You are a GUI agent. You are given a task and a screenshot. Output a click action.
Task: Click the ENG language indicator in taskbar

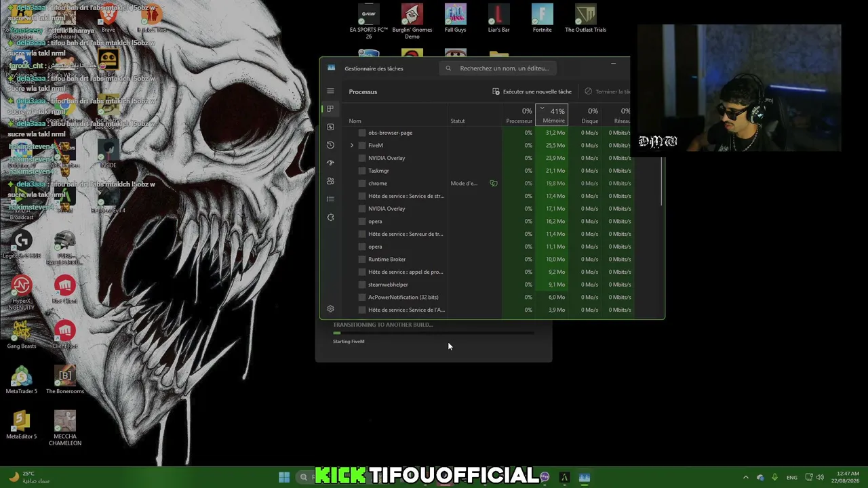pos(791,477)
